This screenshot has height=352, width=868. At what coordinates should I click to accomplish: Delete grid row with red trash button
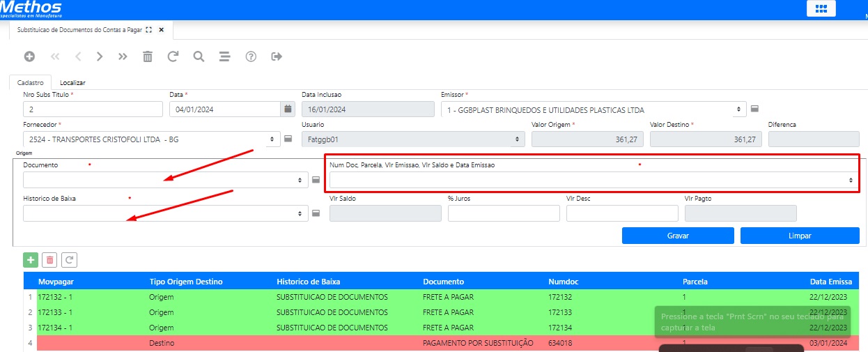click(49, 260)
